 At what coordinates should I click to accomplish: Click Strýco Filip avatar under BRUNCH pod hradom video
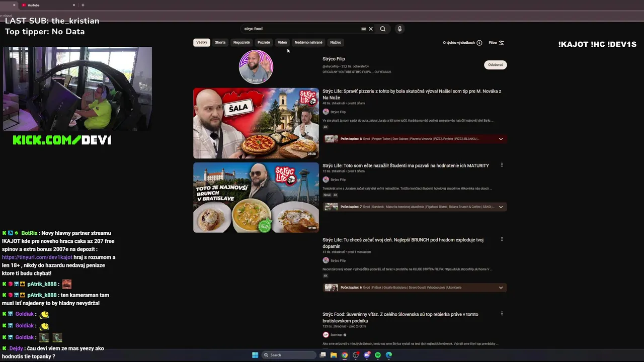pyautogui.click(x=326, y=260)
